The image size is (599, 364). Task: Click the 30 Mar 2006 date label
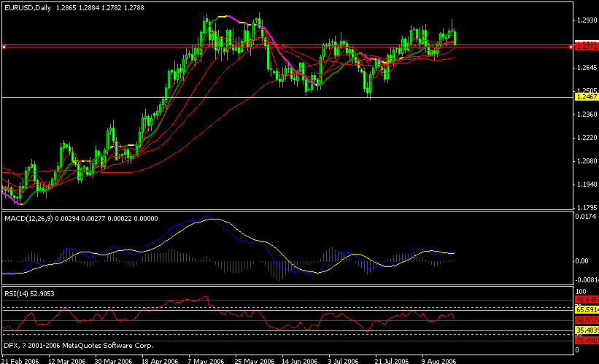pyautogui.click(x=114, y=360)
